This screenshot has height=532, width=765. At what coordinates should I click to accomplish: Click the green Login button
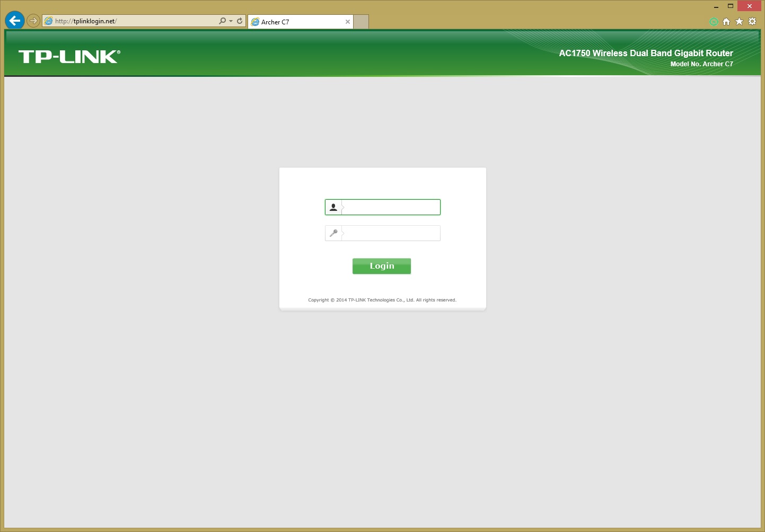click(x=382, y=266)
